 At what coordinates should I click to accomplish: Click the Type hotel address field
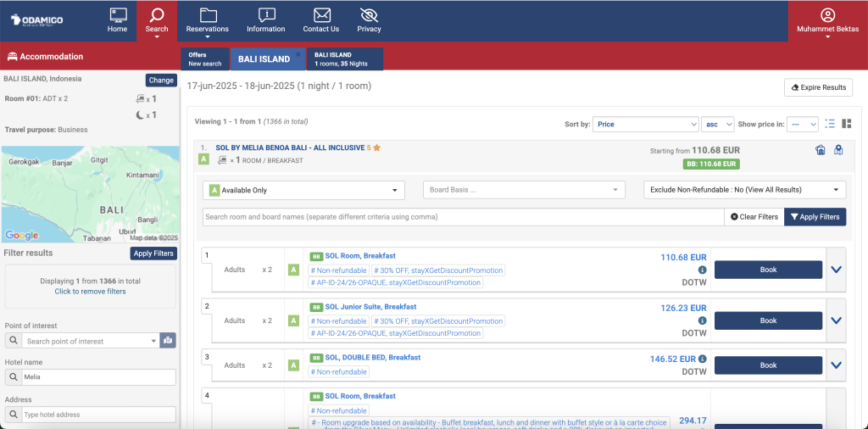[x=98, y=415]
